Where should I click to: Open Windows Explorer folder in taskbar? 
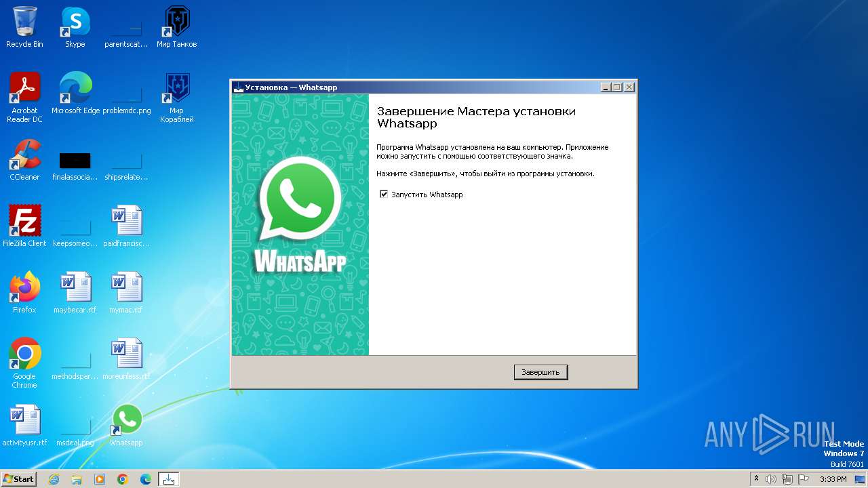coord(77,479)
